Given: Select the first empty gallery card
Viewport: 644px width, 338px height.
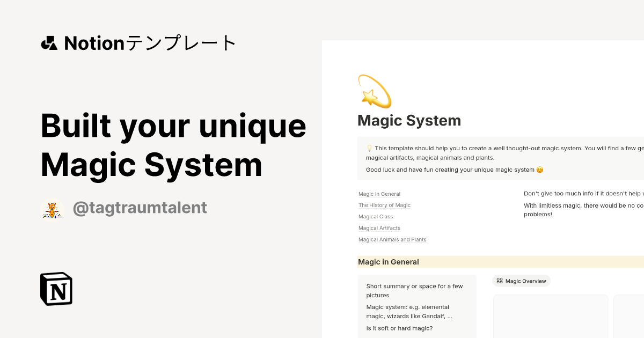Looking at the screenshot, I should tap(551, 317).
